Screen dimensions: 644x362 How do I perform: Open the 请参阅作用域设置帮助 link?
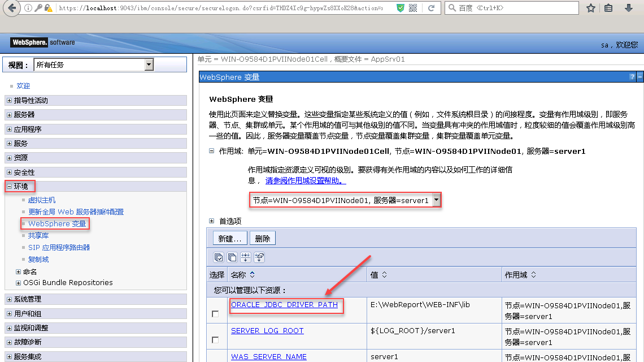point(306,180)
